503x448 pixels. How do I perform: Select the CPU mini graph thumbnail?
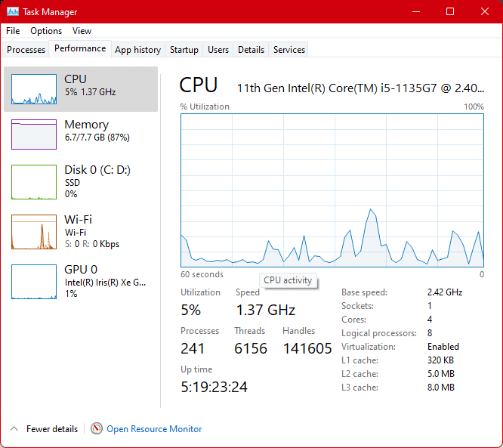tap(34, 89)
